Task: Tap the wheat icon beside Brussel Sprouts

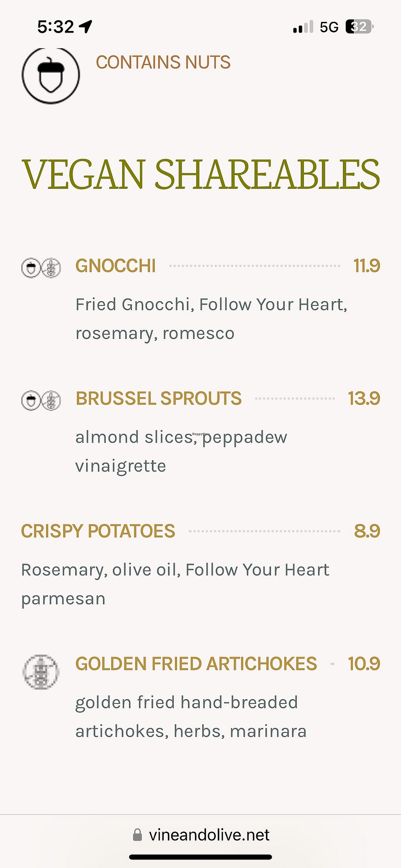Action: pyautogui.click(x=51, y=401)
